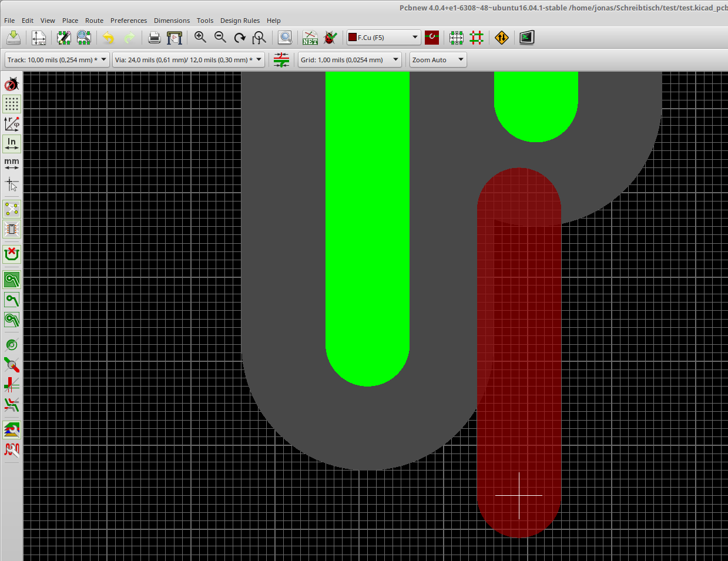Launch the FreeRoute autorouter icon
This screenshot has width=728, height=561.
coord(502,38)
